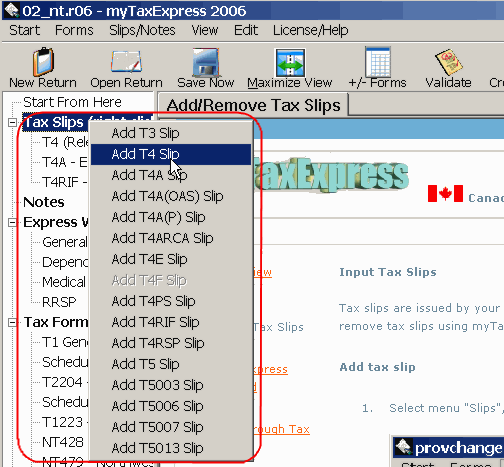504x467 pixels.
Task: Open the Slips/Notes menu
Action: click(x=142, y=30)
